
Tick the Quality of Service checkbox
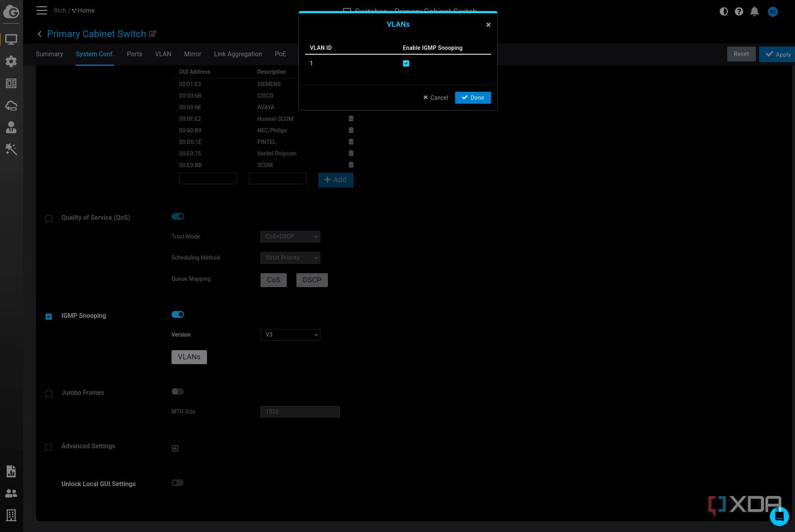pos(49,219)
